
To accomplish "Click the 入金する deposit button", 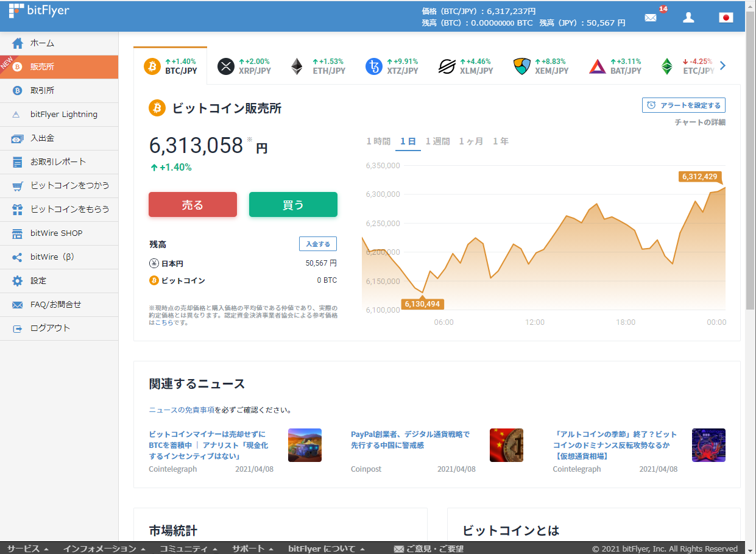I will (x=318, y=244).
